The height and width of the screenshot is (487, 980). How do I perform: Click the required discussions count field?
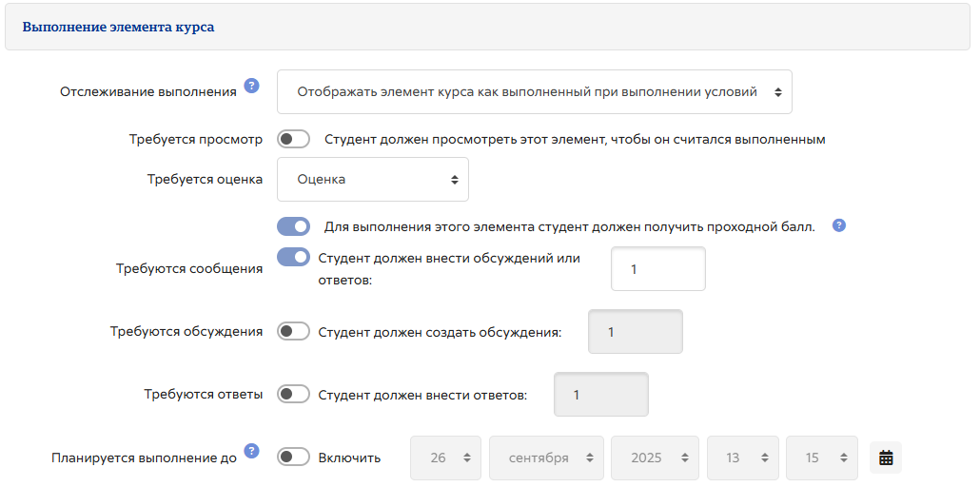pyautogui.click(x=635, y=332)
